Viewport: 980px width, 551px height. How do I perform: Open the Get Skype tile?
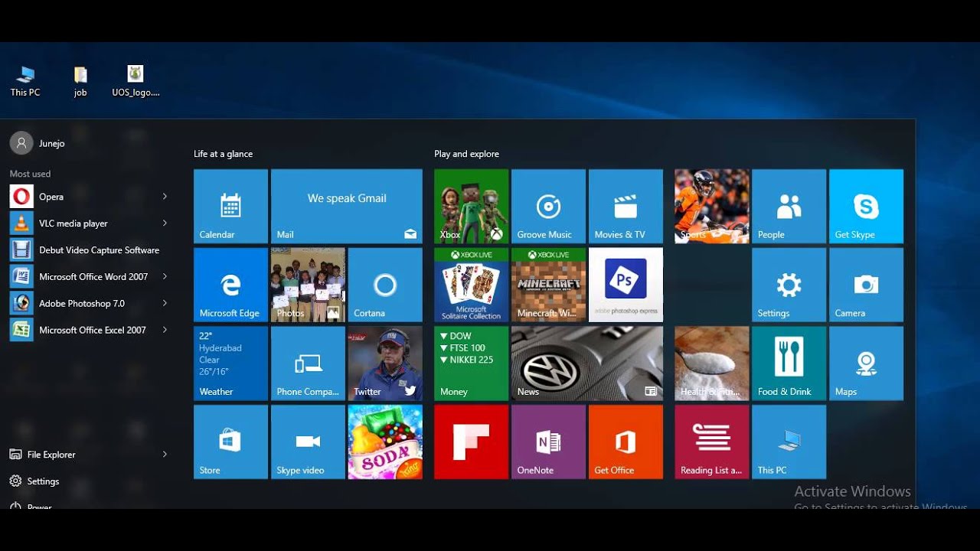pyautogui.click(x=866, y=207)
